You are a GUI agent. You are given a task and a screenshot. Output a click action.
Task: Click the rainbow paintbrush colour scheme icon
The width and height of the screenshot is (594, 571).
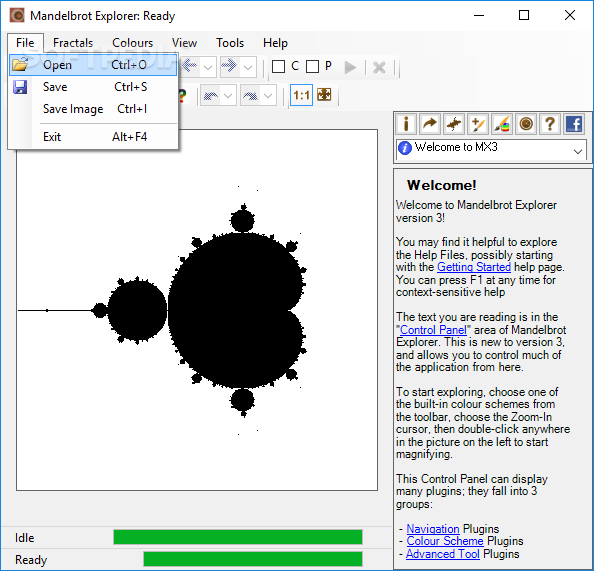[x=502, y=124]
